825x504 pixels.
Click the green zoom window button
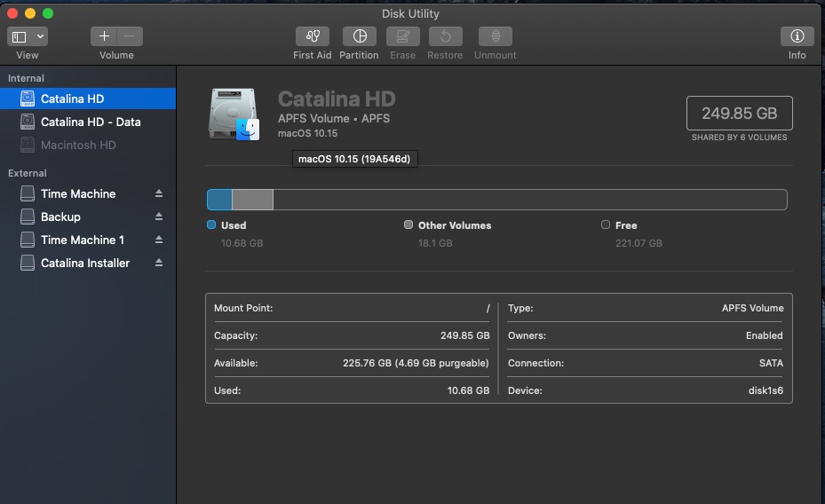click(x=48, y=13)
